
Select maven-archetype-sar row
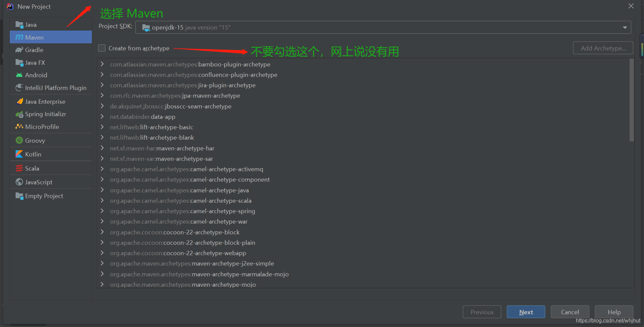[x=363, y=158]
